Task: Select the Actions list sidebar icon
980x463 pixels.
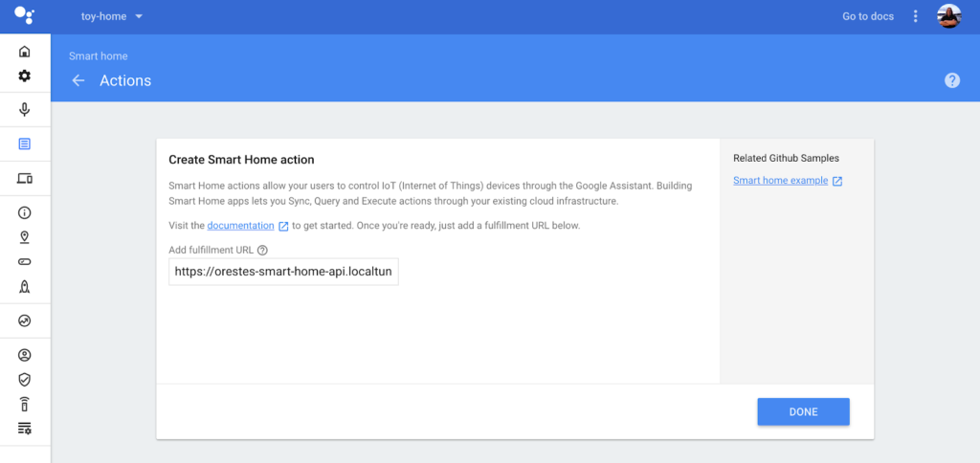Action: [x=24, y=143]
